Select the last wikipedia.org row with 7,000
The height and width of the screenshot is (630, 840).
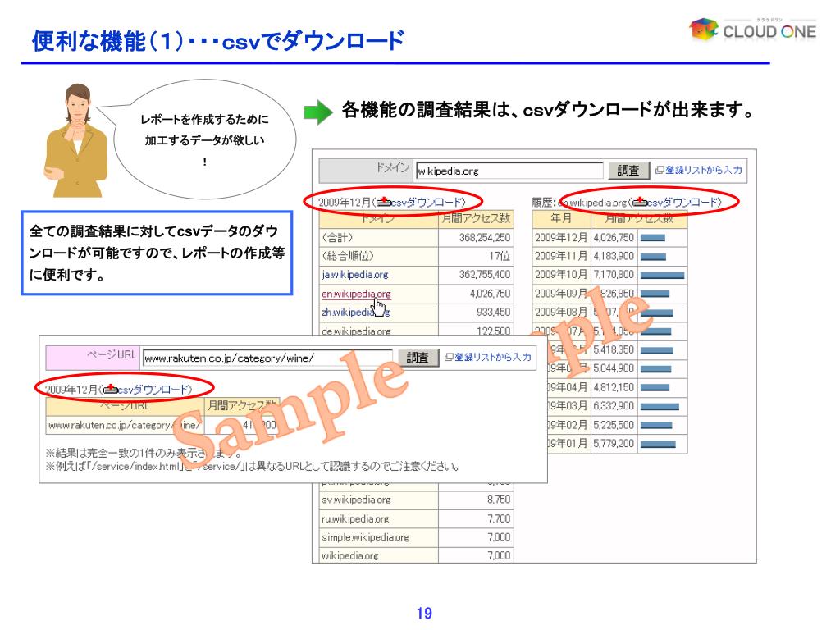[416, 555]
